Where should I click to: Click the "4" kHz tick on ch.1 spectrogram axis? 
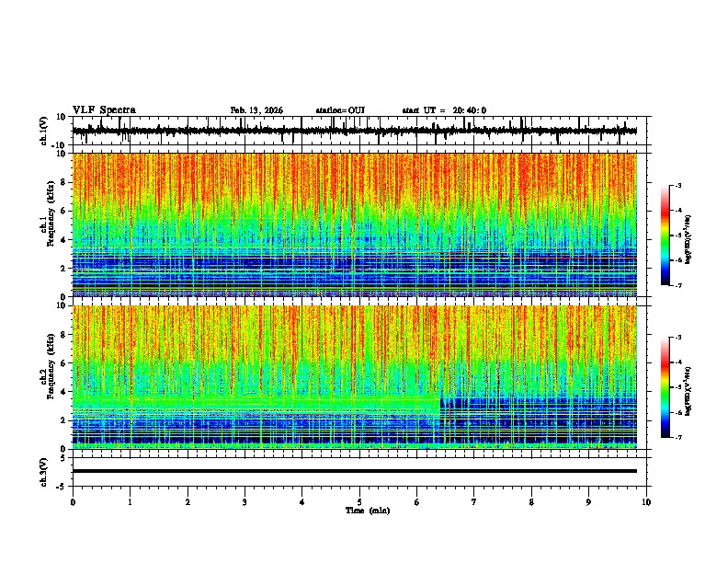click(63, 240)
